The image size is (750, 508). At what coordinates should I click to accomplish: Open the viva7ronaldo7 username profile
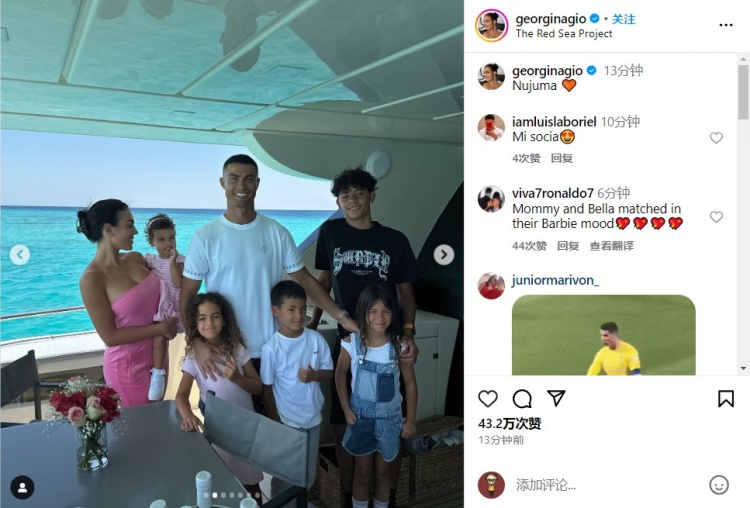(x=552, y=193)
